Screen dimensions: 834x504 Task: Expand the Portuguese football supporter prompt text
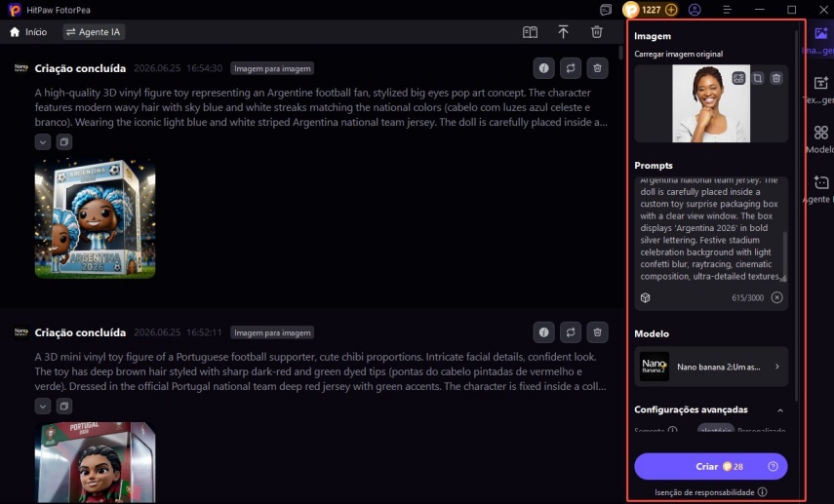[x=43, y=407]
